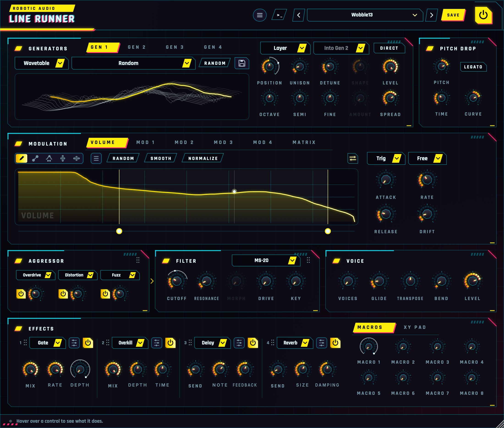Select the pencil draw tool
The width and height of the screenshot is (504, 428).
[21, 158]
